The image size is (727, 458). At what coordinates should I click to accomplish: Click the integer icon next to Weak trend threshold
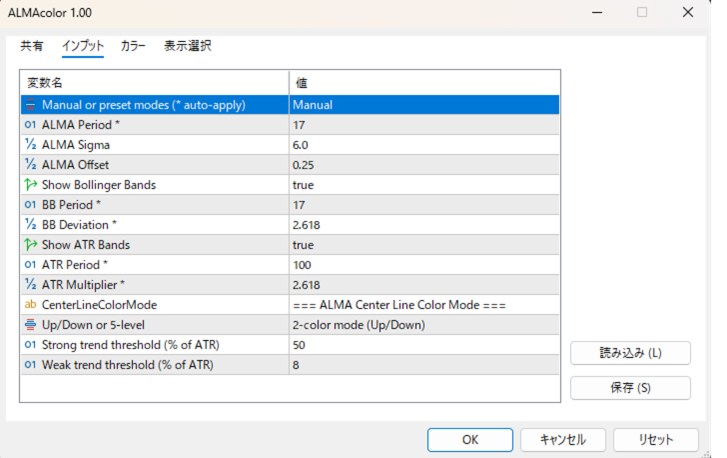[x=31, y=364]
